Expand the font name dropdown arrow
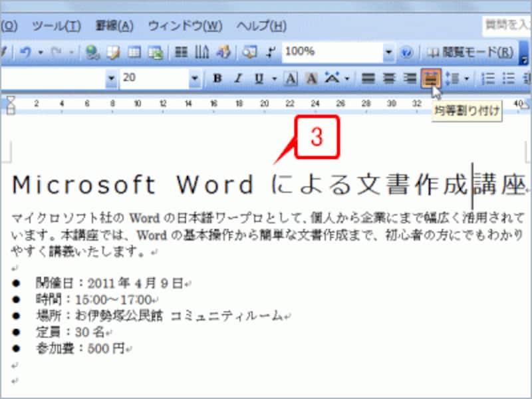 pos(111,78)
